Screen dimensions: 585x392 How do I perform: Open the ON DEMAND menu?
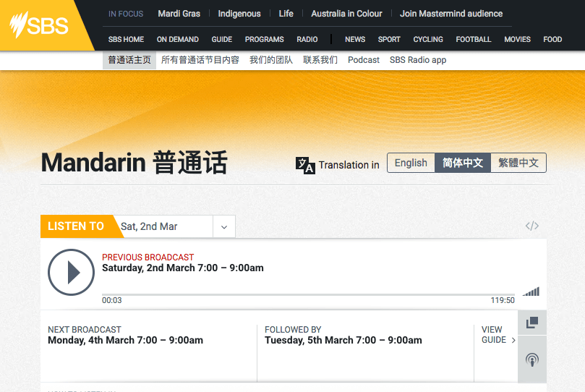(177, 39)
